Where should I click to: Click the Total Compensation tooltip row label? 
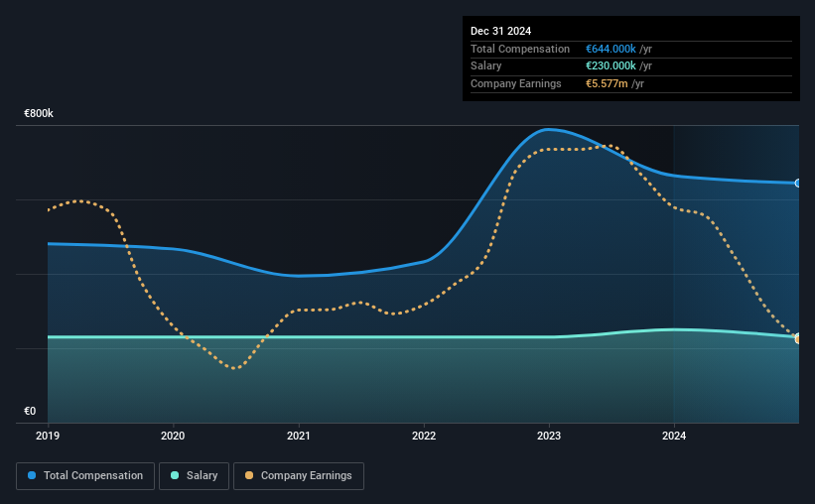tap(520, 49)
